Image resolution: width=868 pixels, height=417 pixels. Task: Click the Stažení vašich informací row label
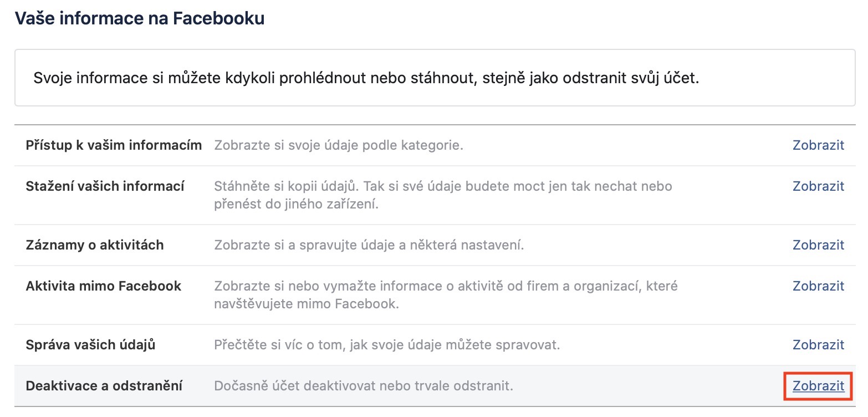pos(105,186)
